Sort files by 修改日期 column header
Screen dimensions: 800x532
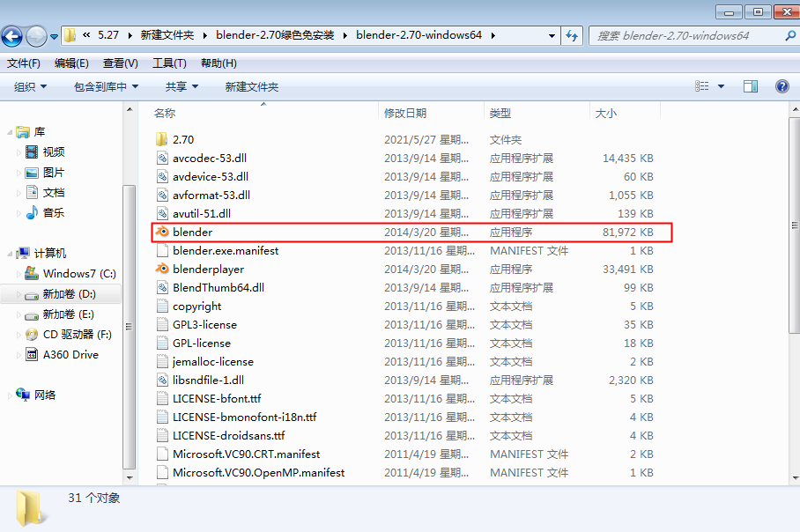pos(405,114)
